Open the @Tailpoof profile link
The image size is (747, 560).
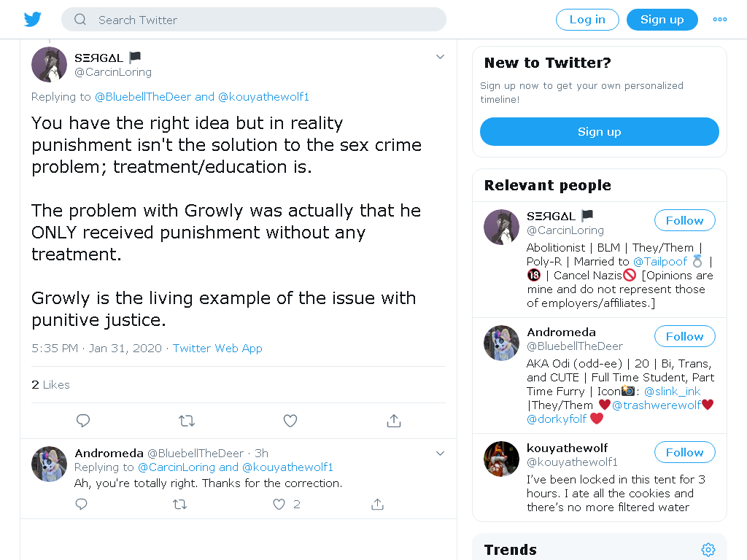(660, 262)
